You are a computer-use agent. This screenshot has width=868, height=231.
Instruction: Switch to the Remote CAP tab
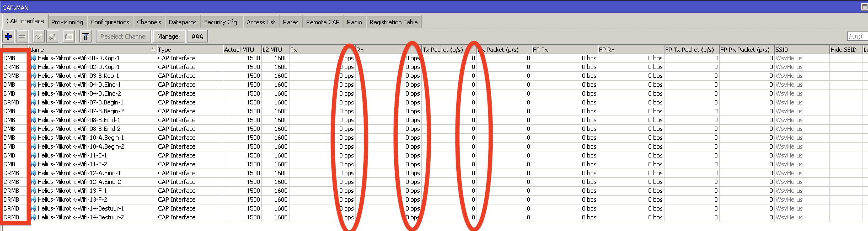coord(323,22)
